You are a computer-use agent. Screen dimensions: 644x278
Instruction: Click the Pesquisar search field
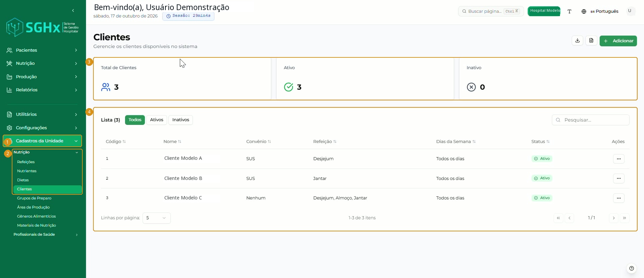(591, 120)
